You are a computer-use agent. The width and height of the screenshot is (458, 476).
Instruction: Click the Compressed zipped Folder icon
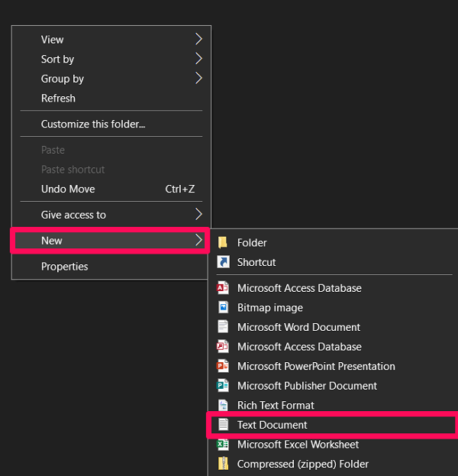pyautogui.click(x=223, y=464)
